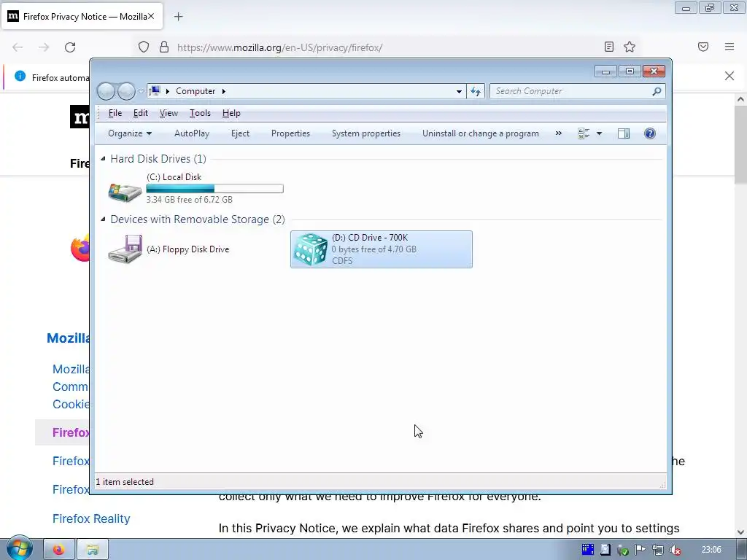Click the Windows Start orb
This screenshot has height=560, width=747.
(x=19, y=549)
